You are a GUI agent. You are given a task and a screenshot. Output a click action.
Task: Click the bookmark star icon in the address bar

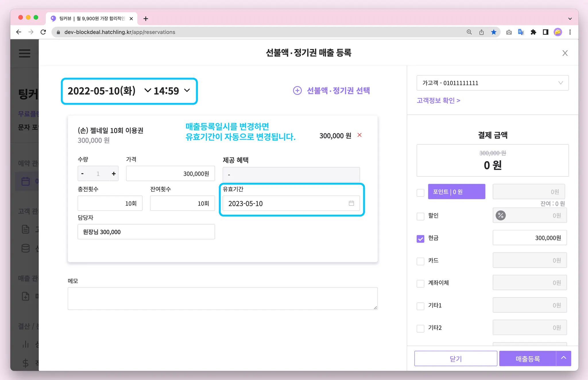click(494, 32)
